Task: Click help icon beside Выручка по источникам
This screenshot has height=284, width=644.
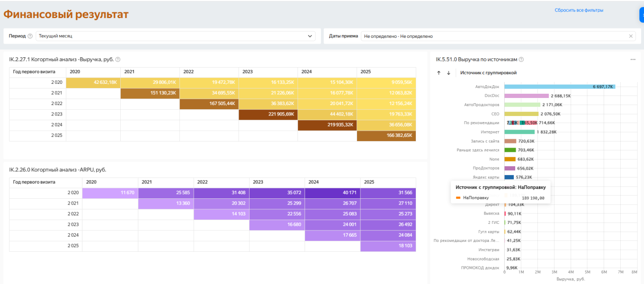Action: pyautogui.click(x=521, y=60)
